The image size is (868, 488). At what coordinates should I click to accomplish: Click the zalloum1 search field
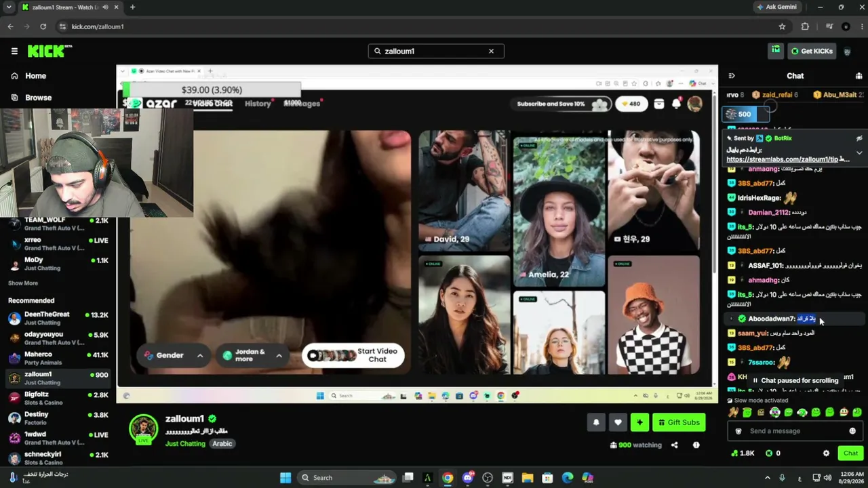click(x=435, y=51)
